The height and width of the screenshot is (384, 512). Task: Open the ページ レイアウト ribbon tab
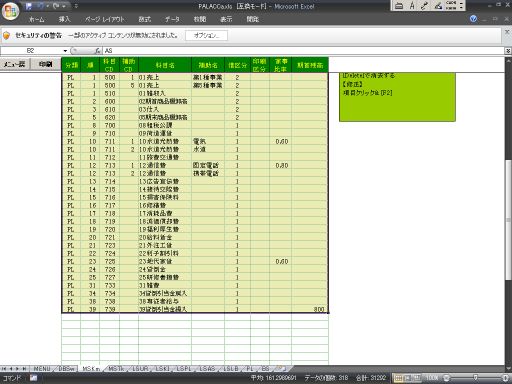[x=104, y=19]
